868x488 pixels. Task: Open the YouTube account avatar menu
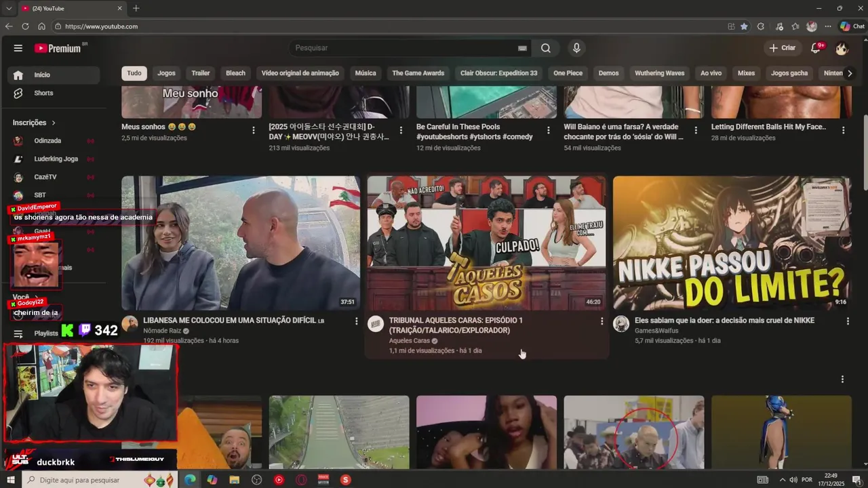pos(842,48)
